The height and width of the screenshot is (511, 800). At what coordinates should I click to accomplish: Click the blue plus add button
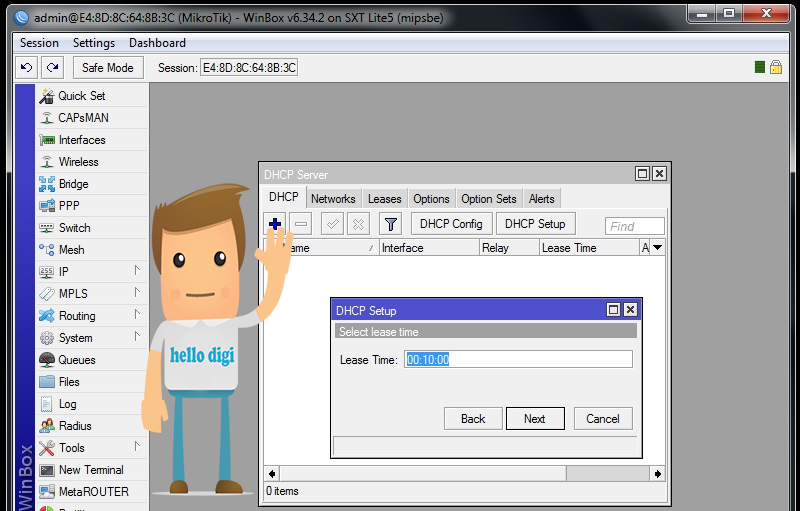(x=275, y=224)
